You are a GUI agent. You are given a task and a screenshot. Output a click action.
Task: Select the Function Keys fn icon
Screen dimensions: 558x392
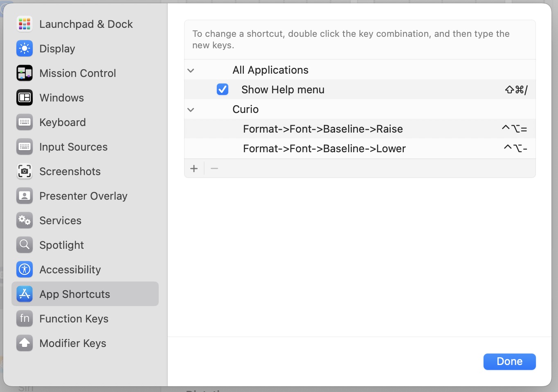click(25, 319)
